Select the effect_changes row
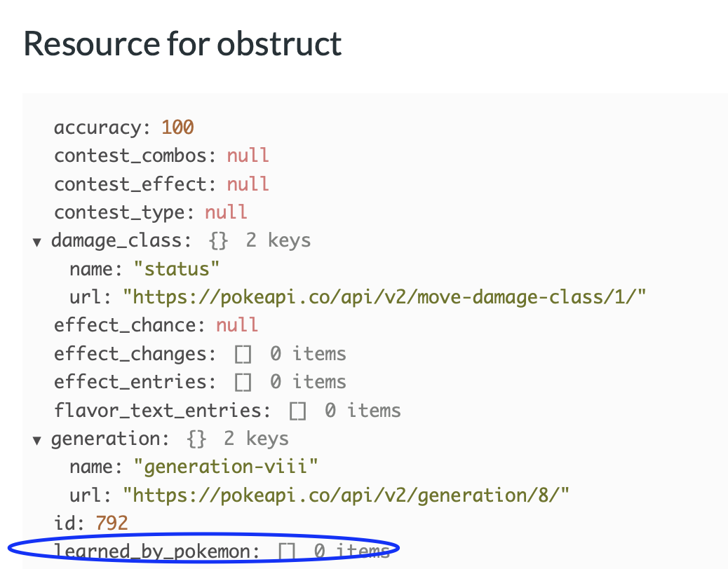Screen dimensions: 728x569 200,354
